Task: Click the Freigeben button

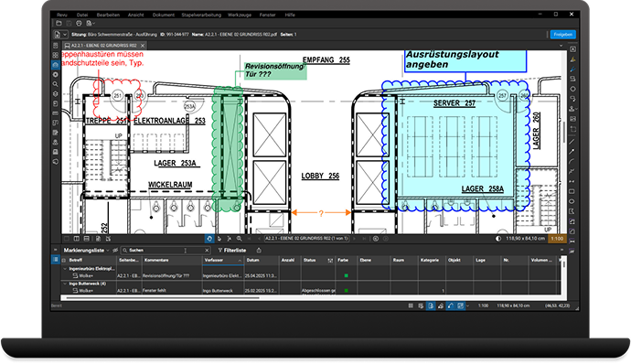Action: click(x=562, y=35)
